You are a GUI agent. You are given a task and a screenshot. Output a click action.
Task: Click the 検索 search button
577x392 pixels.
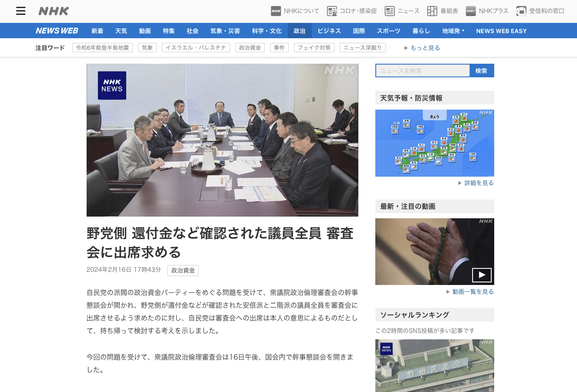tap(481, 71)
